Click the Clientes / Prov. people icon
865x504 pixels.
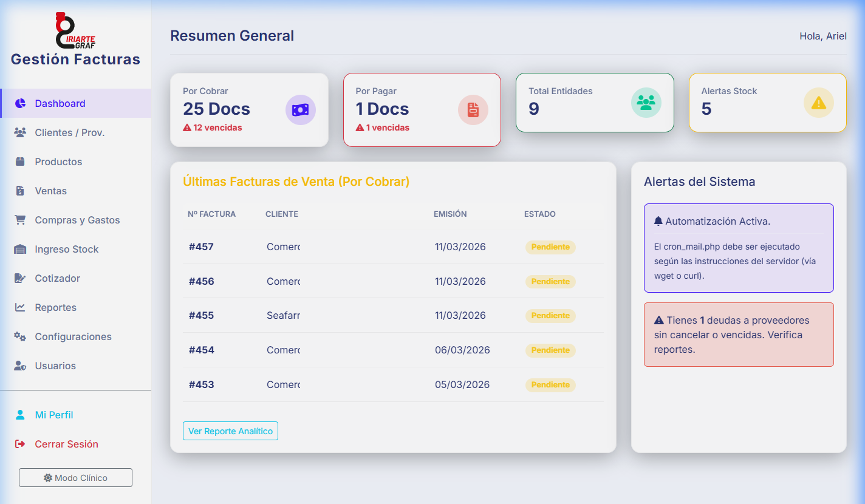click(20, 132)
